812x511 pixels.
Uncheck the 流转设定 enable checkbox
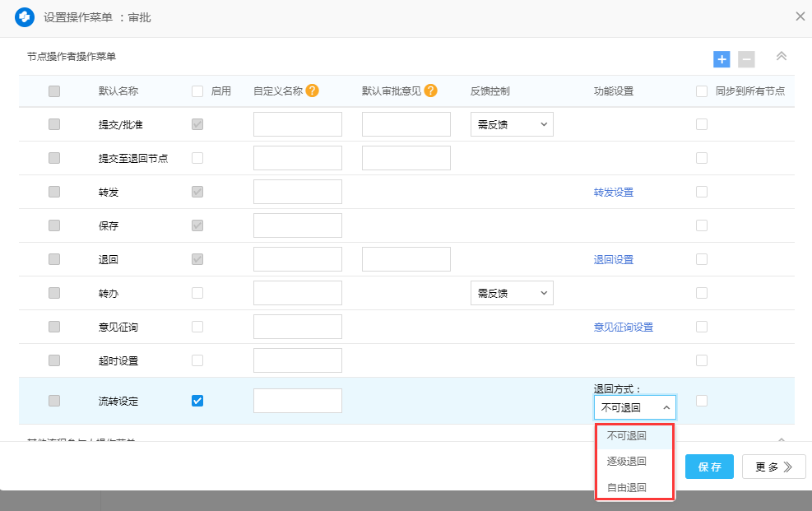tap(197, 401)
